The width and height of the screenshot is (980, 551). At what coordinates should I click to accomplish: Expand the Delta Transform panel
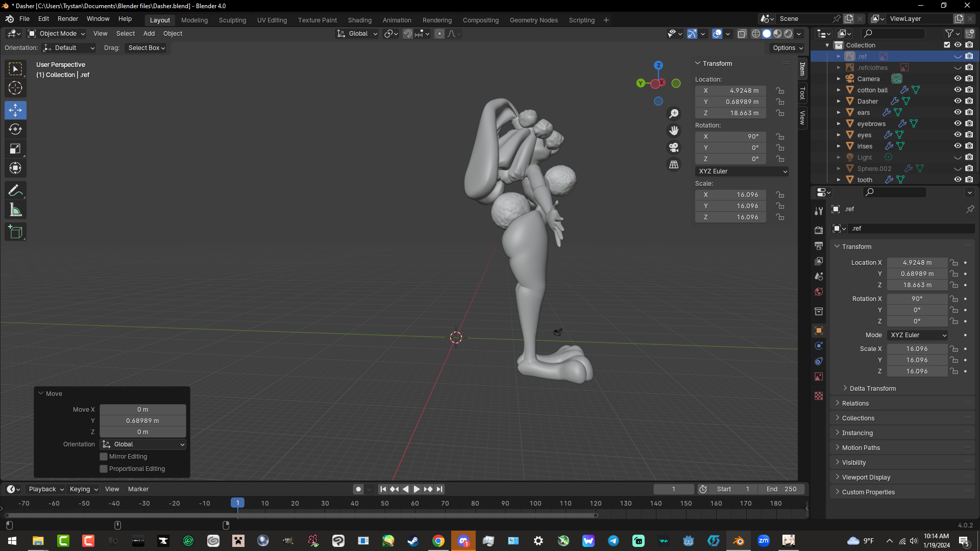coord(872,389)
